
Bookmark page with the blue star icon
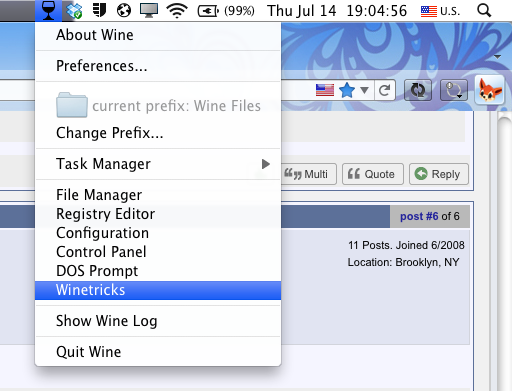click(347, 90)
